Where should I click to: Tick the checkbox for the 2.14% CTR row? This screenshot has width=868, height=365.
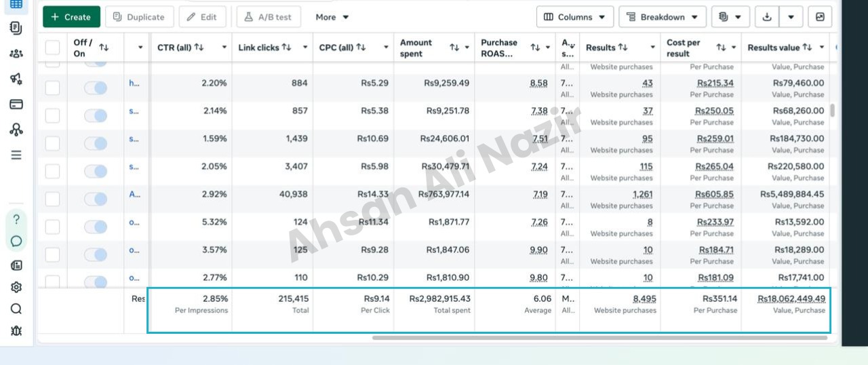(x=52, y=115)
